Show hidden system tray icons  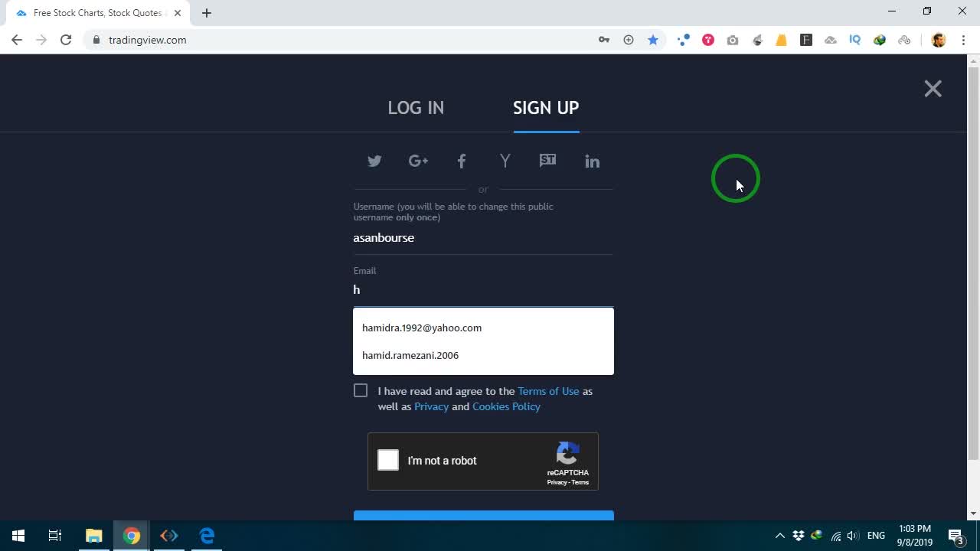[x=779, y=536]
